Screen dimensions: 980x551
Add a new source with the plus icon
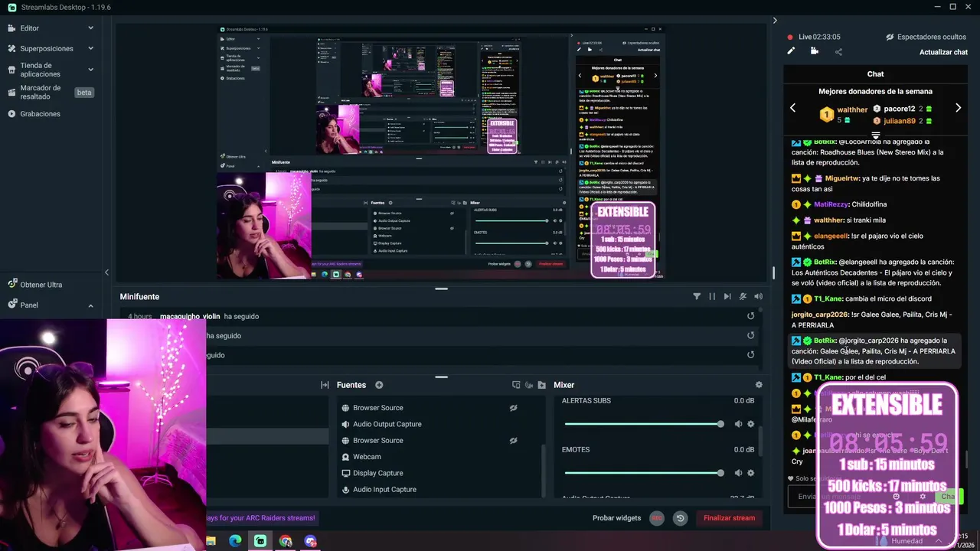click(379, 385)
